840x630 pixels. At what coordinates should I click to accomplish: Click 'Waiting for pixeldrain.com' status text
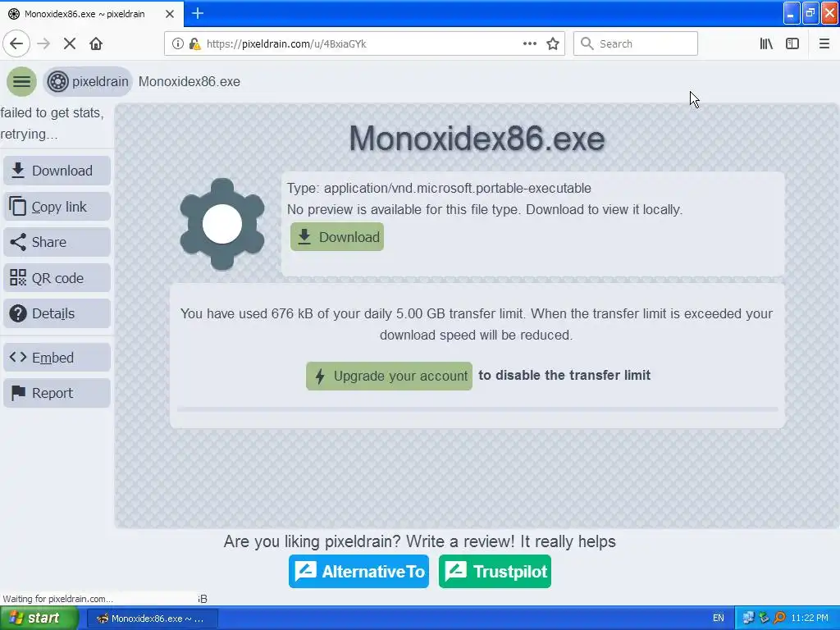point(58,599)
